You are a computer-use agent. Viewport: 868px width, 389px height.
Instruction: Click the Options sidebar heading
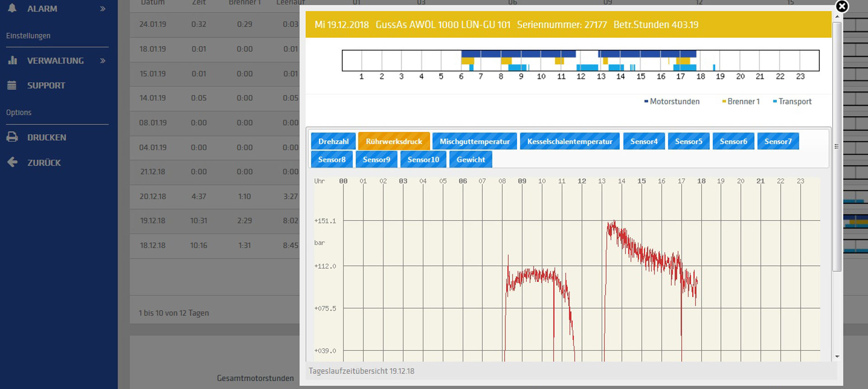[x=19, y=113]
